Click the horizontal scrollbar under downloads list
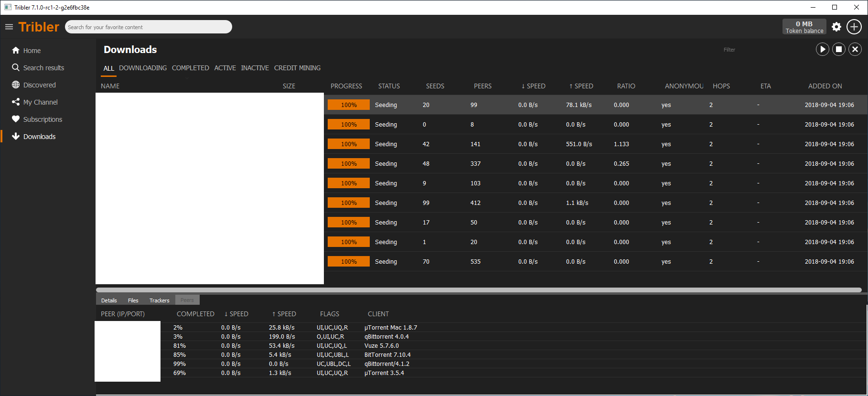Screen dimensions: 868x396 pyautogui.click(x=479, y=290)
